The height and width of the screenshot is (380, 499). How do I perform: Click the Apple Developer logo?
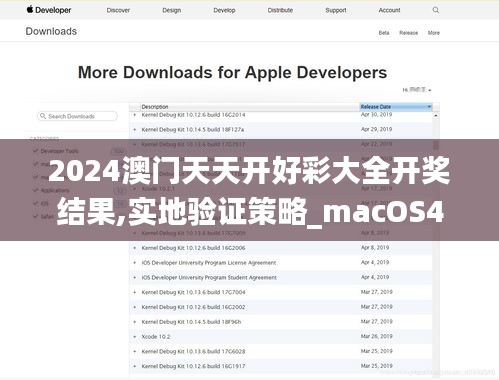click(x=49, y=10)
